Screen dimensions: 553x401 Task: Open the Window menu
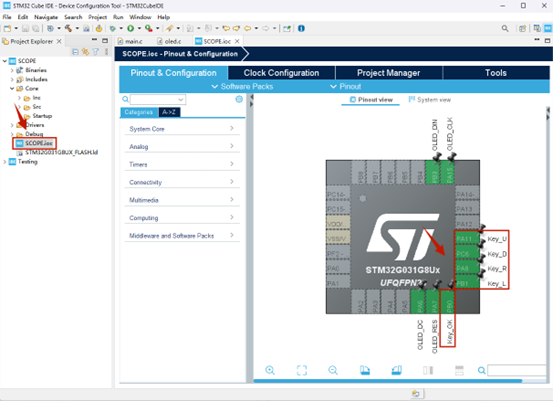pos(140,17)
